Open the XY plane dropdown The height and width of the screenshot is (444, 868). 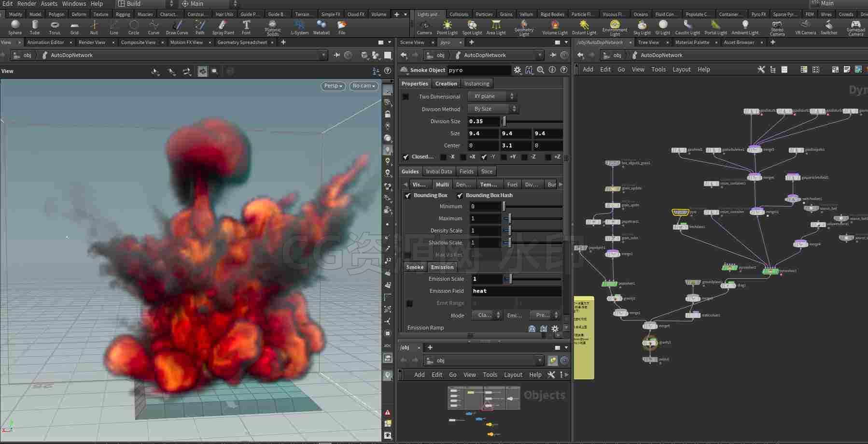pos(493,97)
